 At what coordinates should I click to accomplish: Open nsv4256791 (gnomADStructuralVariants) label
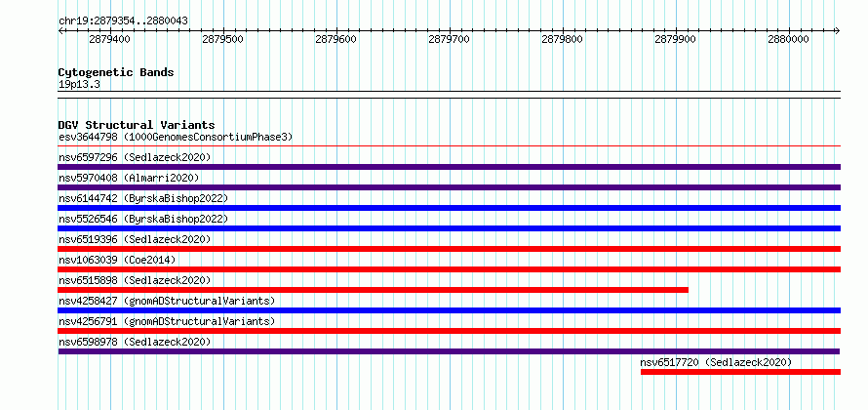pyautogui.click(x=167, y=321)
